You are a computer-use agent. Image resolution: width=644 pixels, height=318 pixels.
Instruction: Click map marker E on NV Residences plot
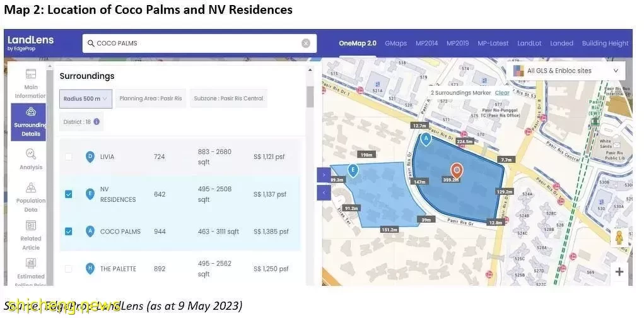(x=353, y=170)
